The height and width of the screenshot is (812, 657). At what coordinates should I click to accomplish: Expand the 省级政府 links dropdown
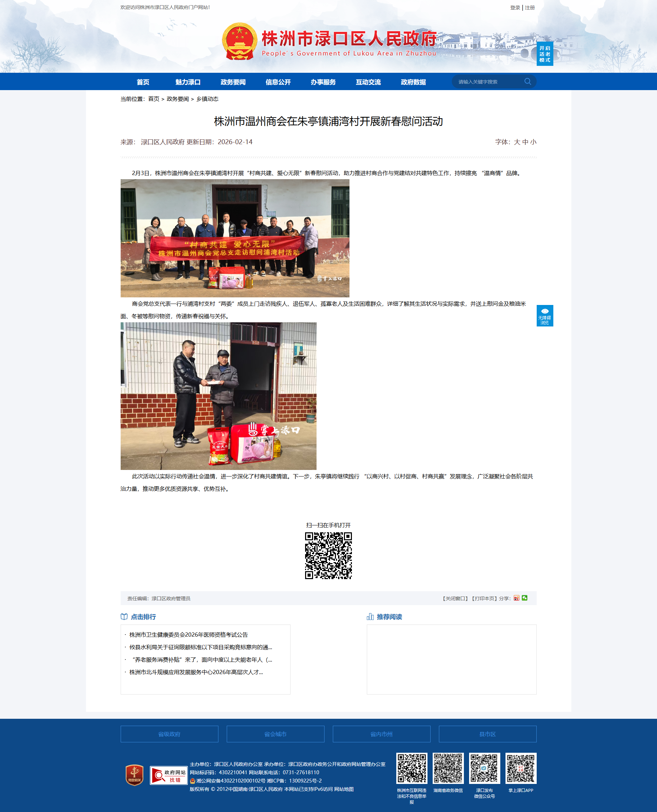coord(169,734)
